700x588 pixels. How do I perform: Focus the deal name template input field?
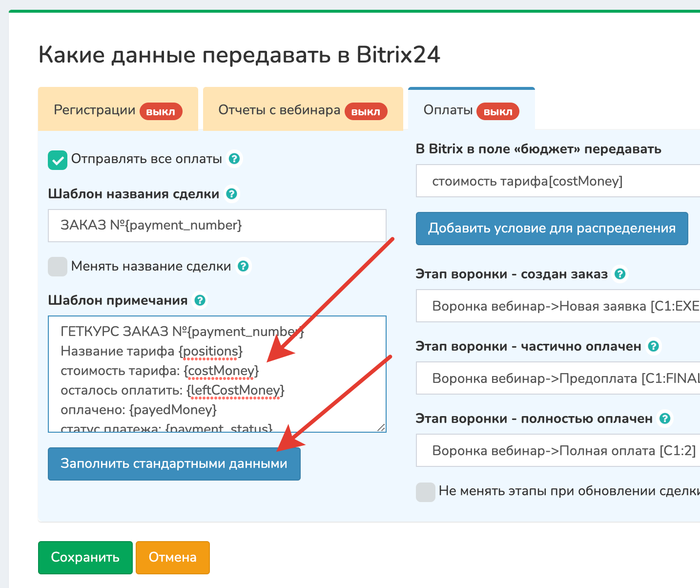tap(217, 226)
